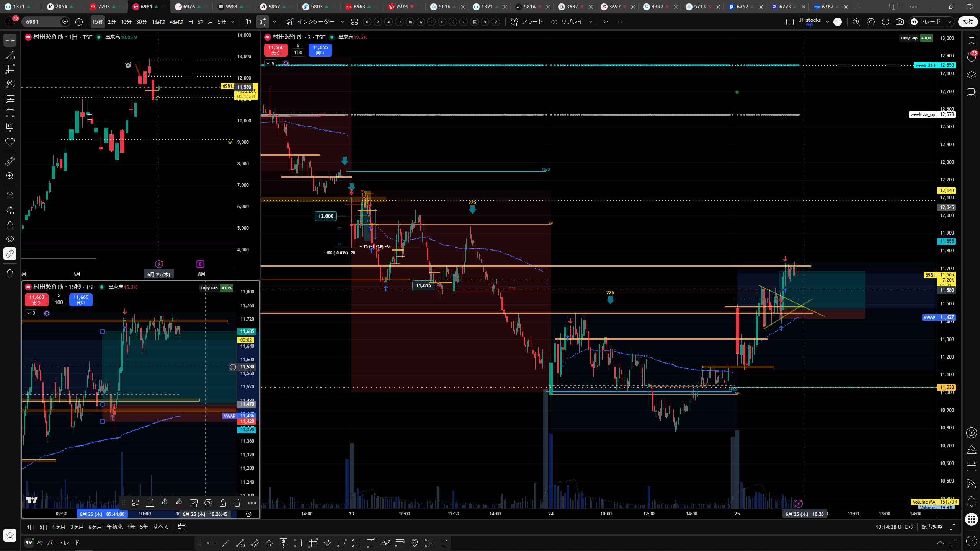Screen dimensions: 980x551
Task: Select the 1時間 timeframe
Action: (x=158, y=22)
